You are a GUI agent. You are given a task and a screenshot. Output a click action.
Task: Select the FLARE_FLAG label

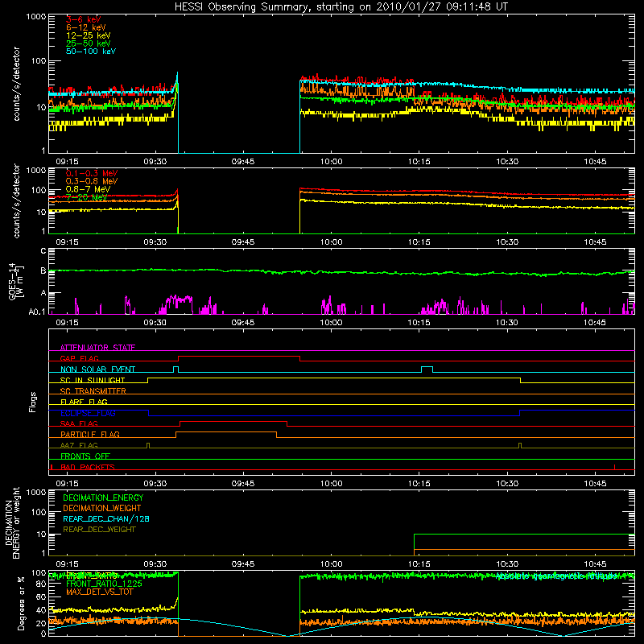click(84, 402)
